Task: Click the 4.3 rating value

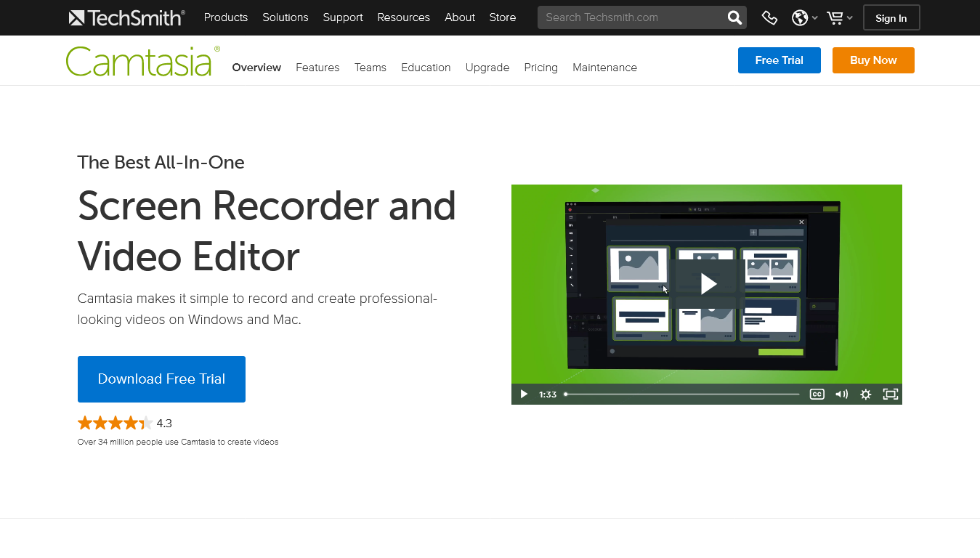Action: coord(164,424)
